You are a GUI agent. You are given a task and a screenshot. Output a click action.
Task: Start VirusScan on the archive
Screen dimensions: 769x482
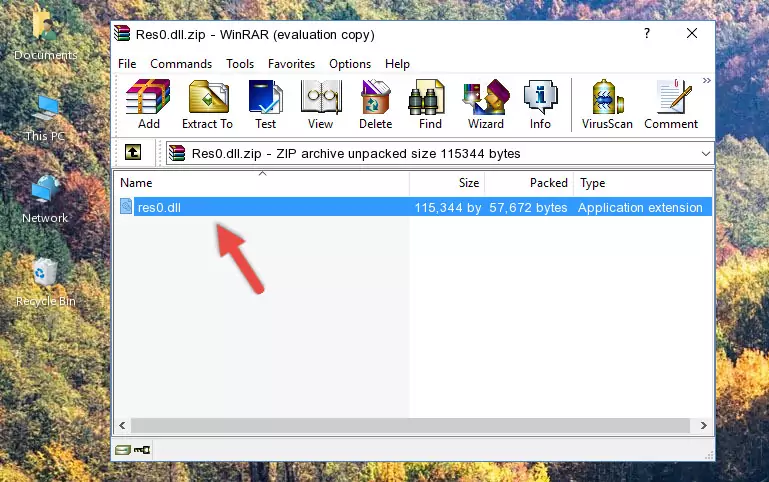[607, 104]
